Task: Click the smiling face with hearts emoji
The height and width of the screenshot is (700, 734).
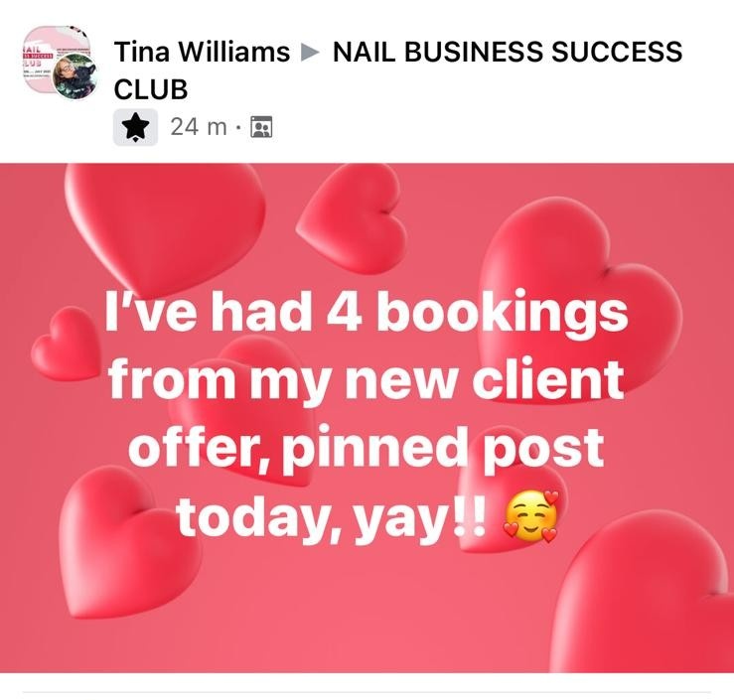Action: [530, 516]
